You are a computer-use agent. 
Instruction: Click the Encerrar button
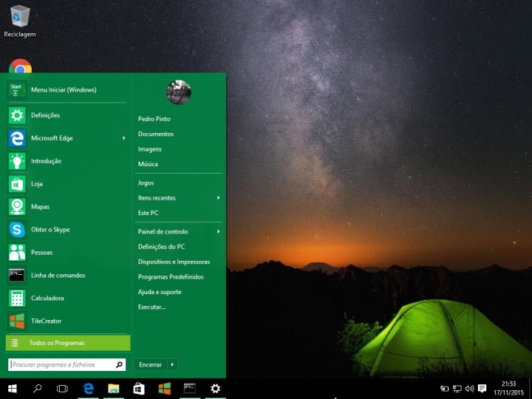(150, 364)
